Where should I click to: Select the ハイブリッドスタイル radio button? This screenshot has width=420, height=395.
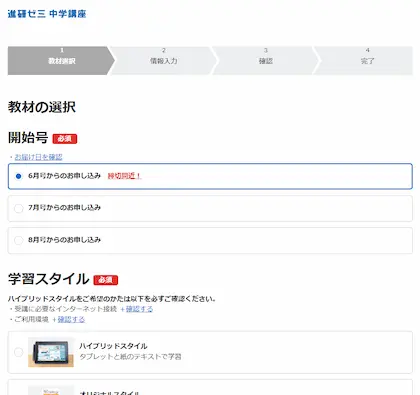click(19, 352)
